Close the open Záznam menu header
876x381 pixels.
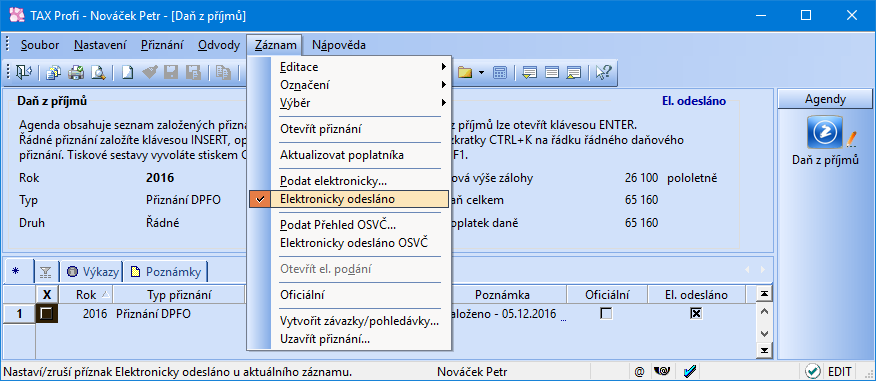(x=275, y=45)
